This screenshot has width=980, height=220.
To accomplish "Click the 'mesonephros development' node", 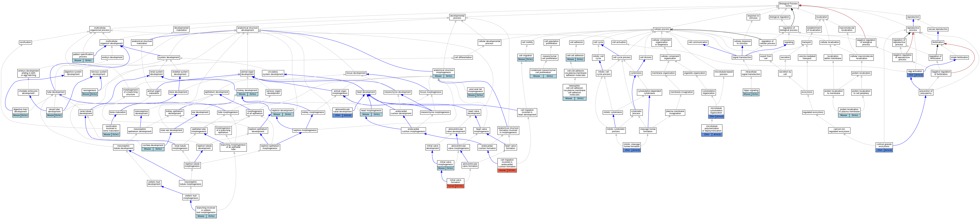I will coord(141,112).
